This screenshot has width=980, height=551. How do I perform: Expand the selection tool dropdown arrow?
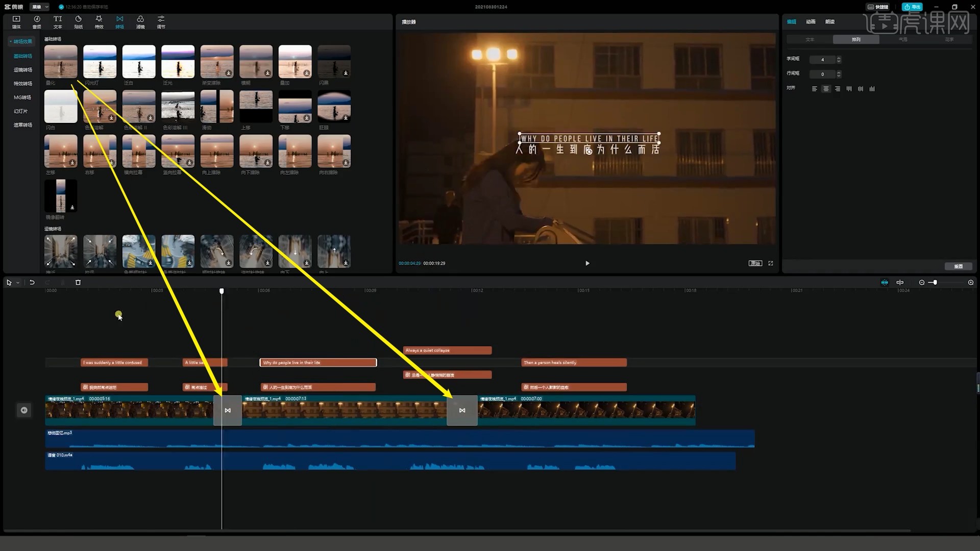pyautogui.click(x=18, y=282)
